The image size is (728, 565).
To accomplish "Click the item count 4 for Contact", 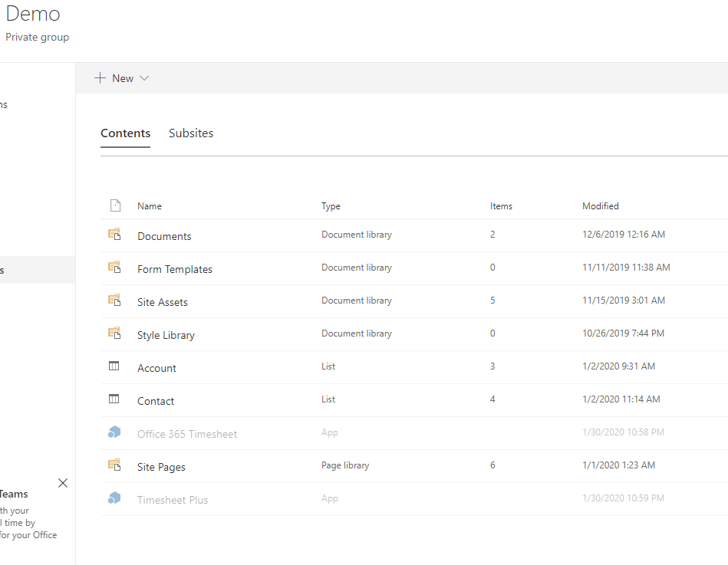I will 492,399.
